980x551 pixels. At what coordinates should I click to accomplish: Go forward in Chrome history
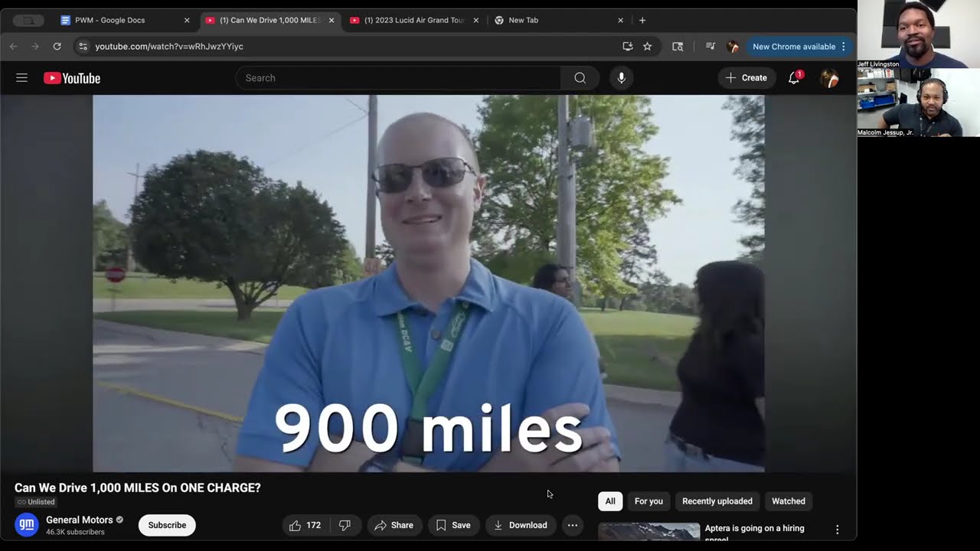pos(34,47)
